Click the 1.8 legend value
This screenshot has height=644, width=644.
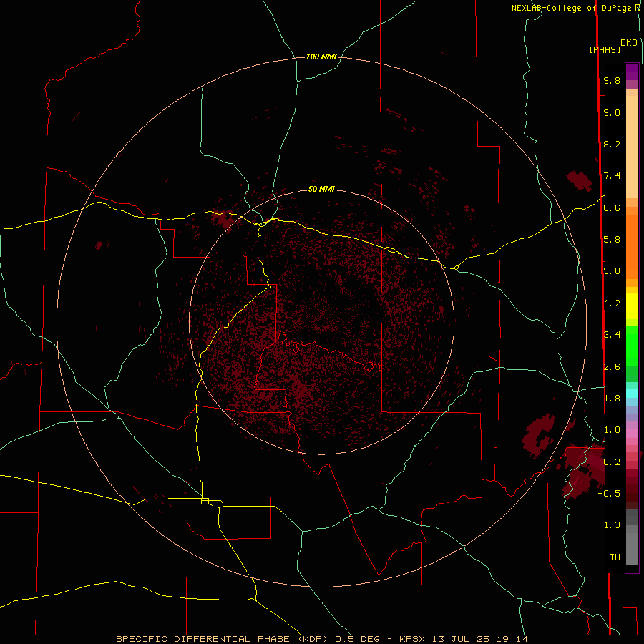tap(612, 399)
